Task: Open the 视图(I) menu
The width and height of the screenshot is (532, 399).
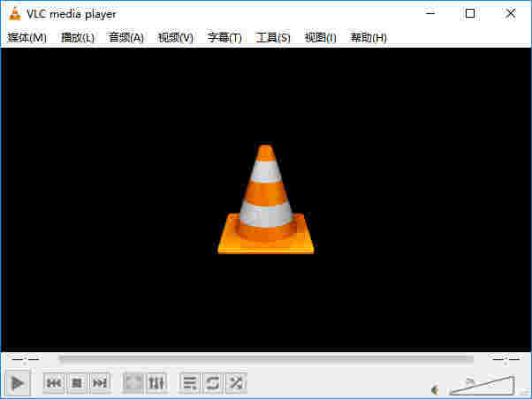Action: click(x=320, y=37)
